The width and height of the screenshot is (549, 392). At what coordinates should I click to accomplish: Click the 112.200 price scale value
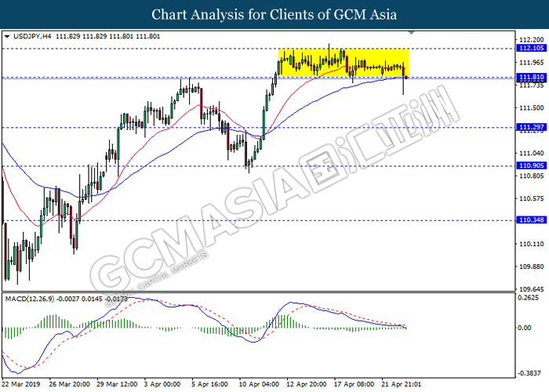pyautogui.click(x=532, y=39)
